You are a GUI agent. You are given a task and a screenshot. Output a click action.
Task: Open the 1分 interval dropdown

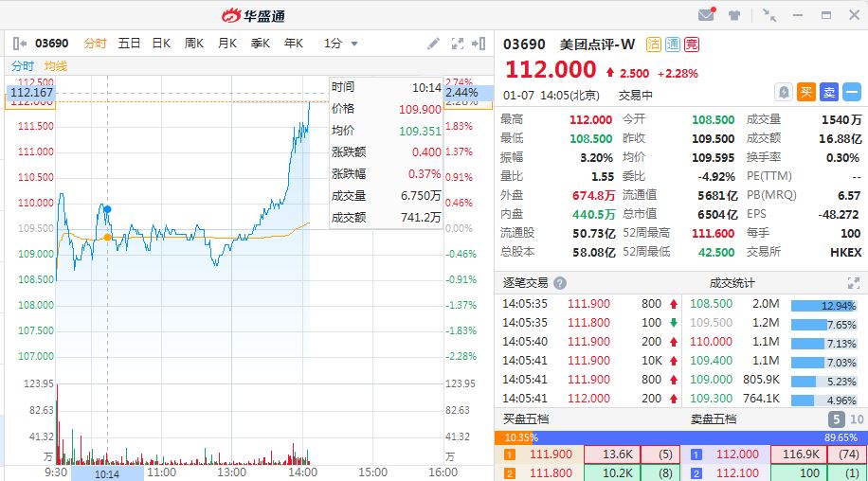coord(341,44)
